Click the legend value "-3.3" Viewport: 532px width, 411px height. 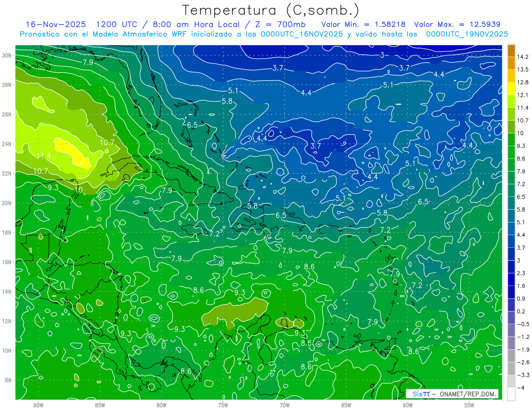click(523, 375)
